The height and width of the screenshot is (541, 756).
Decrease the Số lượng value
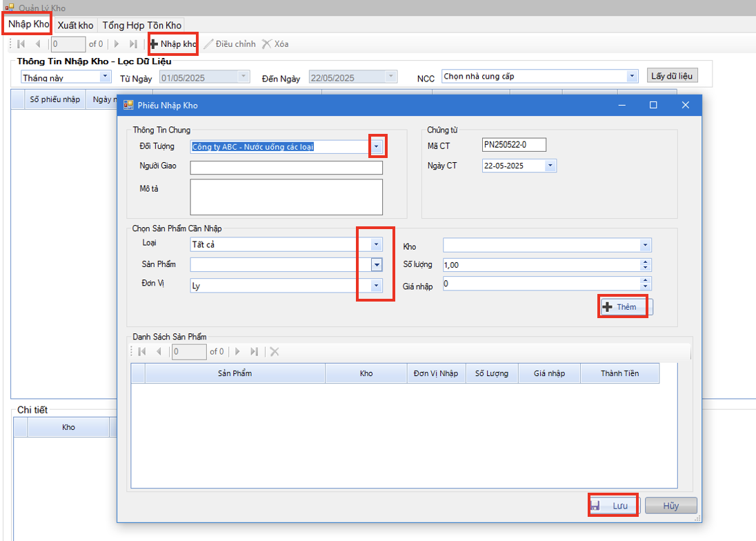click(x=645, y=268)
